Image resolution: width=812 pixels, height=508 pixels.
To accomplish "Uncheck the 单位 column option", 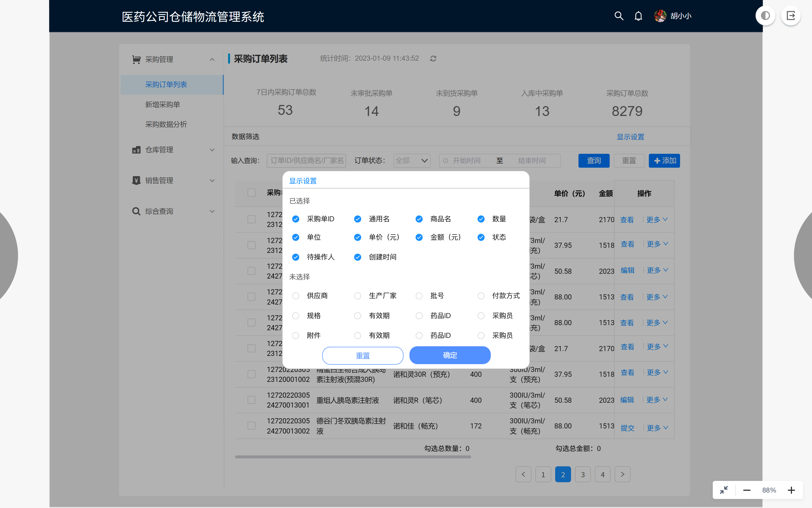I will coord(295,238).
